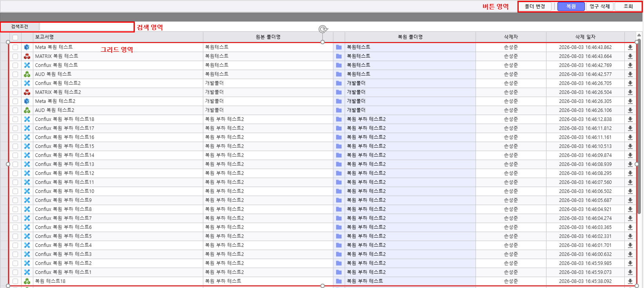Check the box for Meta 복원 테스트
The height and width of the screenshot is (288, 644).
coord(15,47)
